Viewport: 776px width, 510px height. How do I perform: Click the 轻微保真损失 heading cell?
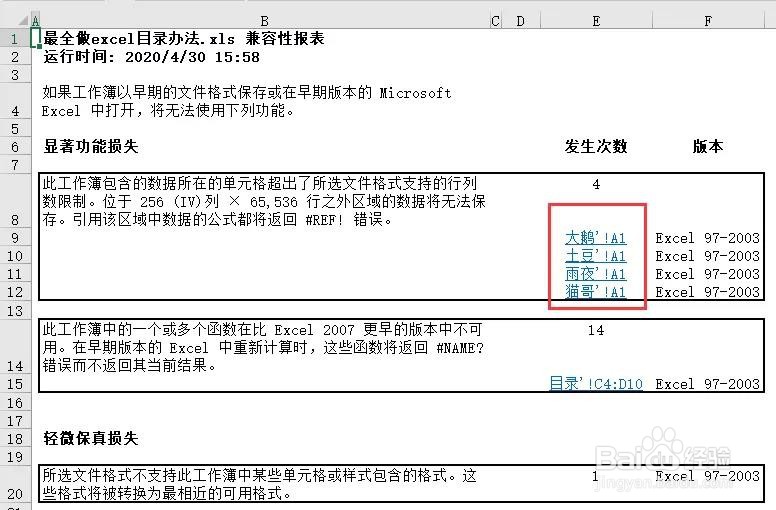pos(91,438)
